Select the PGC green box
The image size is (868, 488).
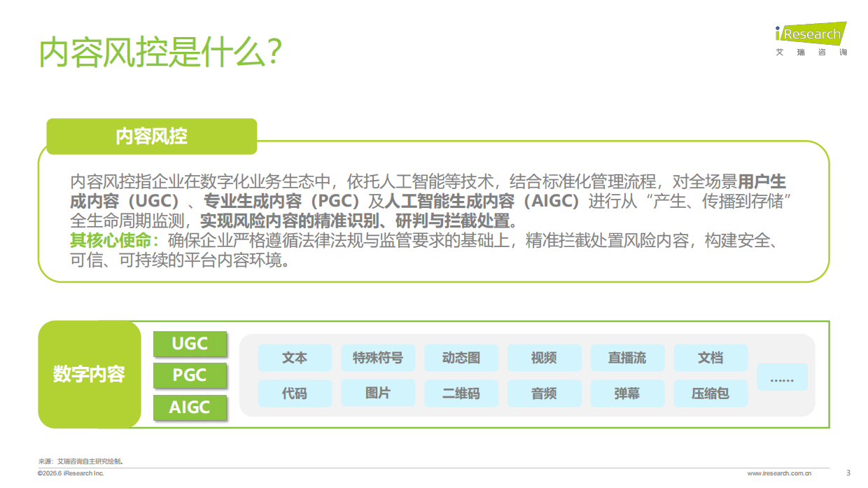pos(190,375)
